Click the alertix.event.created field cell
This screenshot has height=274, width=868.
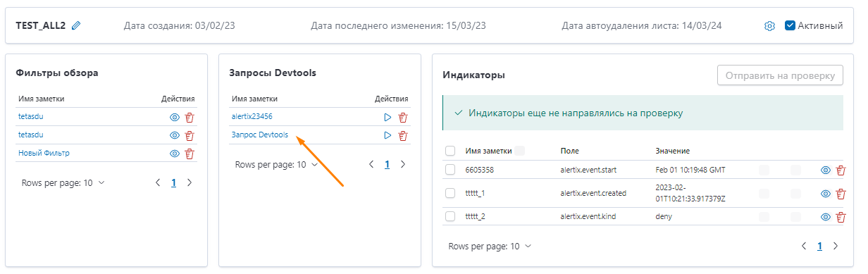[x=593, y=193]
